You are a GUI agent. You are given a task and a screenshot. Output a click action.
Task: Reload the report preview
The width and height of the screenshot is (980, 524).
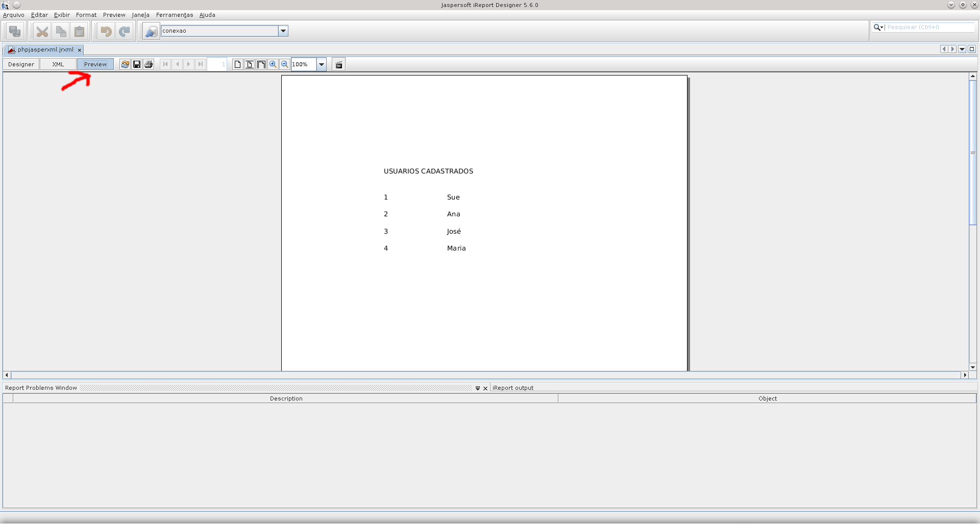click(125, 64)
